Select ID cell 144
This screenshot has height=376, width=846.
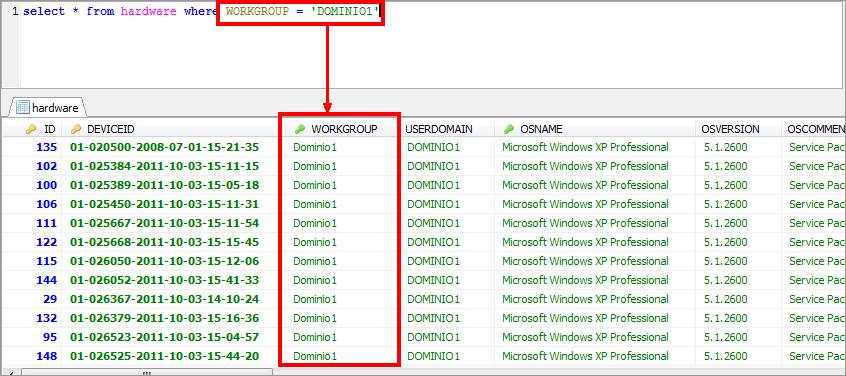pos(46,280)
